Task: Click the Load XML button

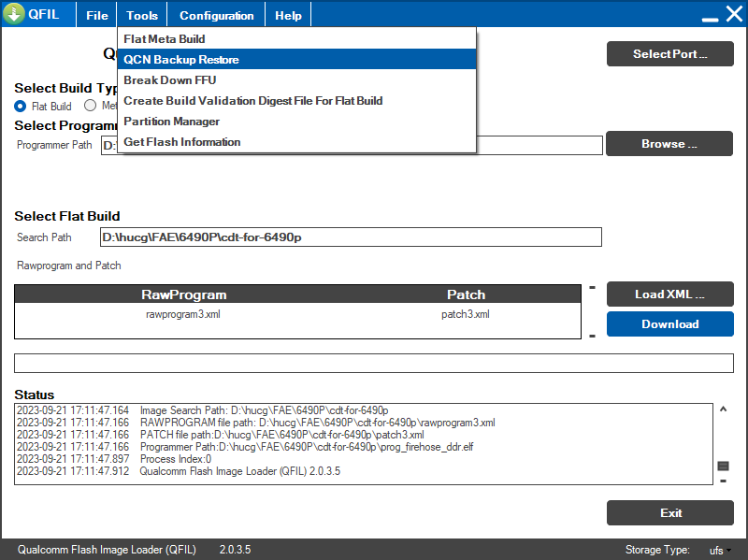Action: tap(669, 294)
